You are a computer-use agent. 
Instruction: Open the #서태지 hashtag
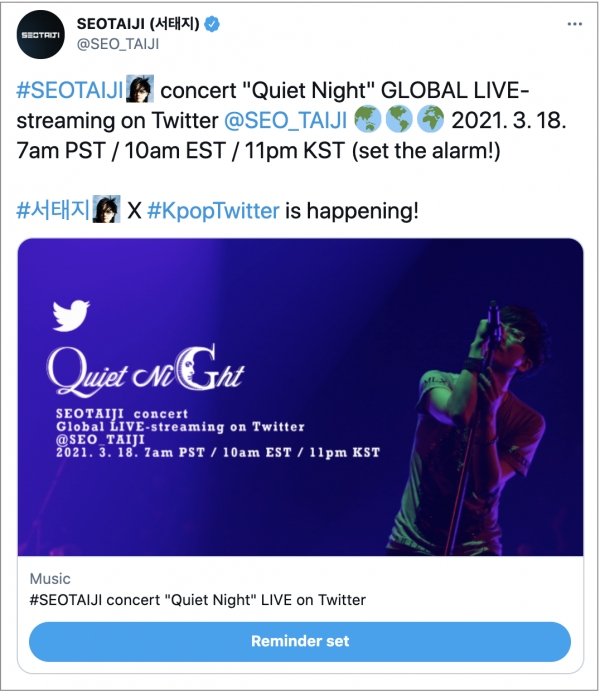point(53,210)
